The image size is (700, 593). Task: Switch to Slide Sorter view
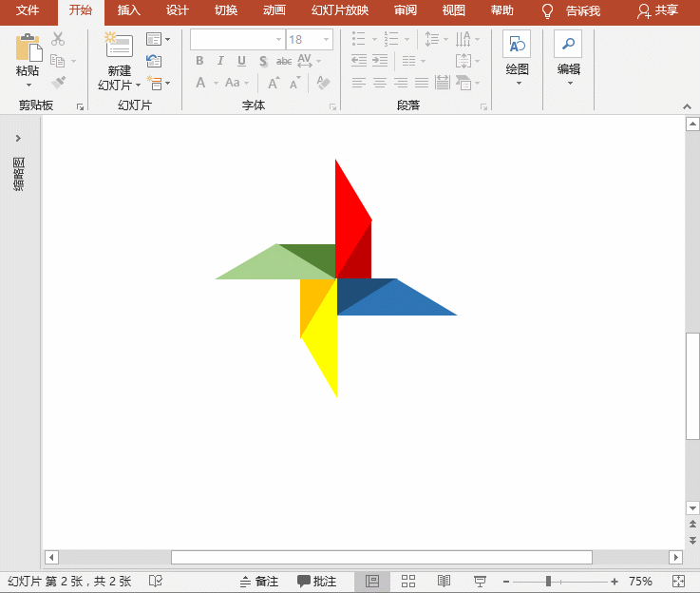coord(408,582)
